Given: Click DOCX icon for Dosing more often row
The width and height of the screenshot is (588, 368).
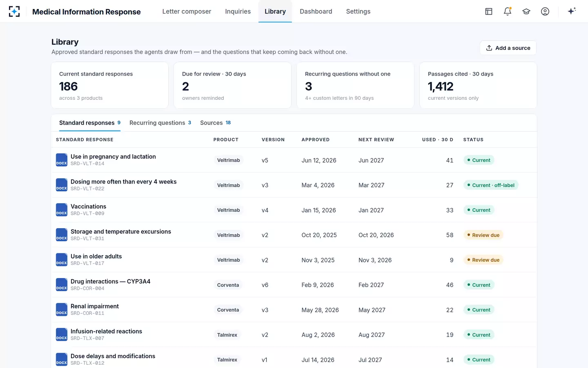Looking at the screenshot, I should [x=62, y=185].
